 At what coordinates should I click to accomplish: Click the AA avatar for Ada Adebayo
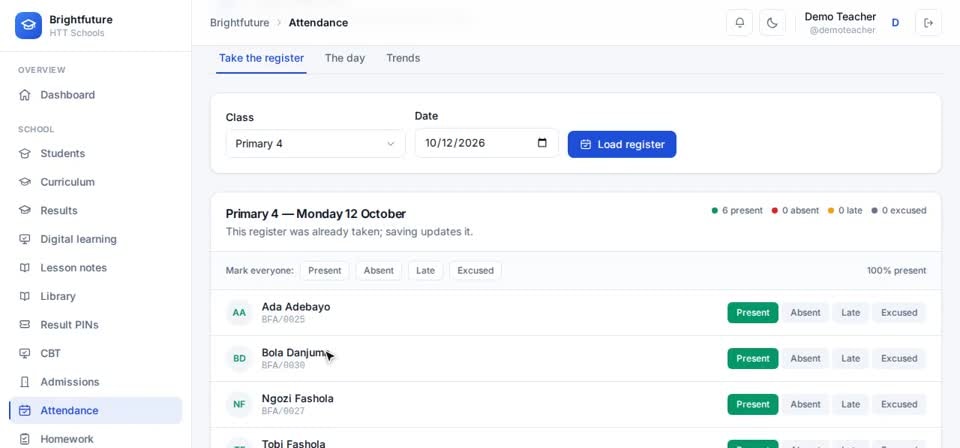[x=239, y=313]
